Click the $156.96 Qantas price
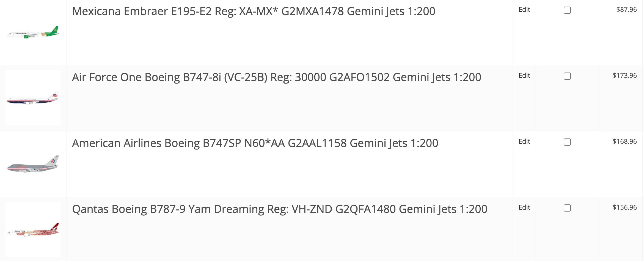 tap(624, 207)
